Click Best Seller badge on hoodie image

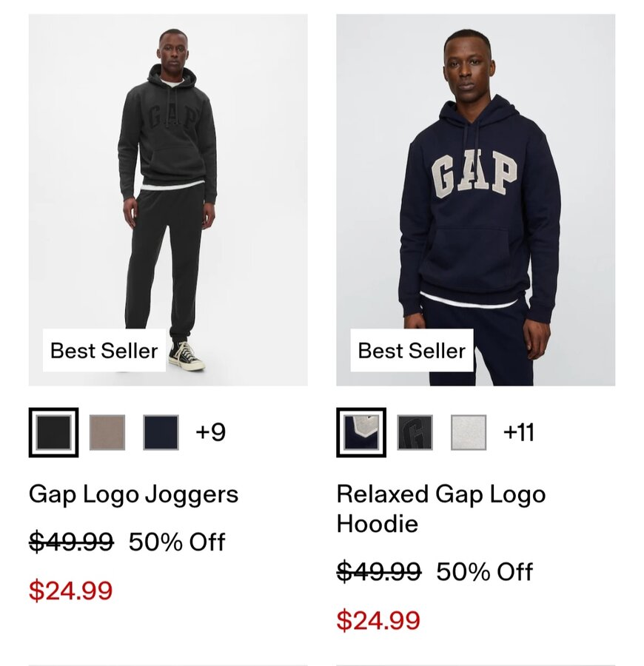(412, 351)
